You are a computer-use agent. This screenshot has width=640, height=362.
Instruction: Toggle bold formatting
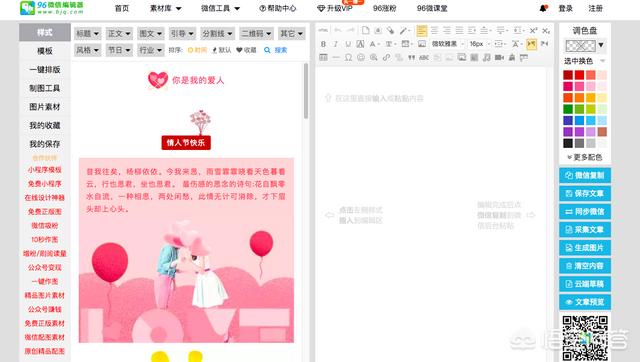[323, 44]
